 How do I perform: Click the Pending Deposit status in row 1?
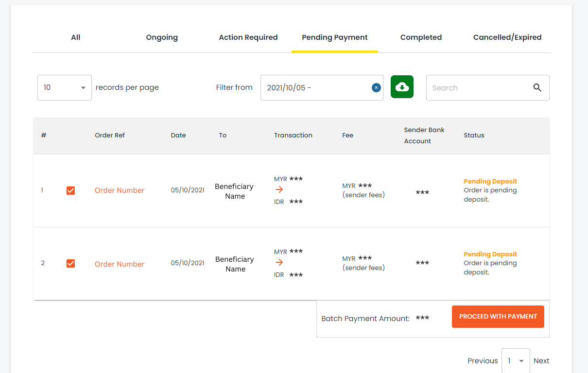(x=490, y=182)
